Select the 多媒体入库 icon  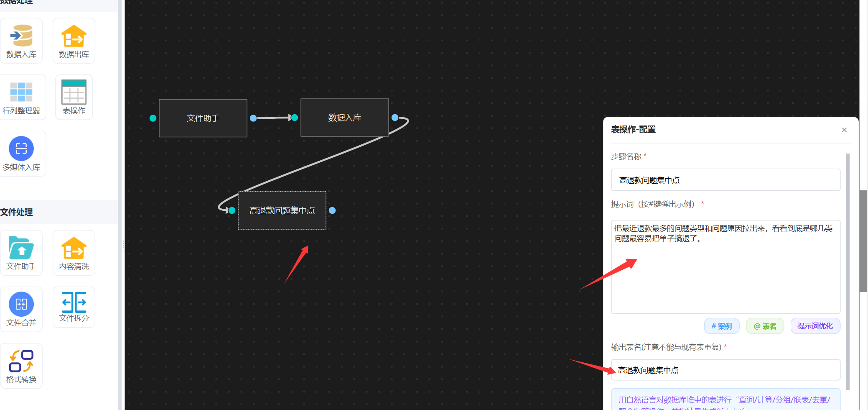pos(21,149)
